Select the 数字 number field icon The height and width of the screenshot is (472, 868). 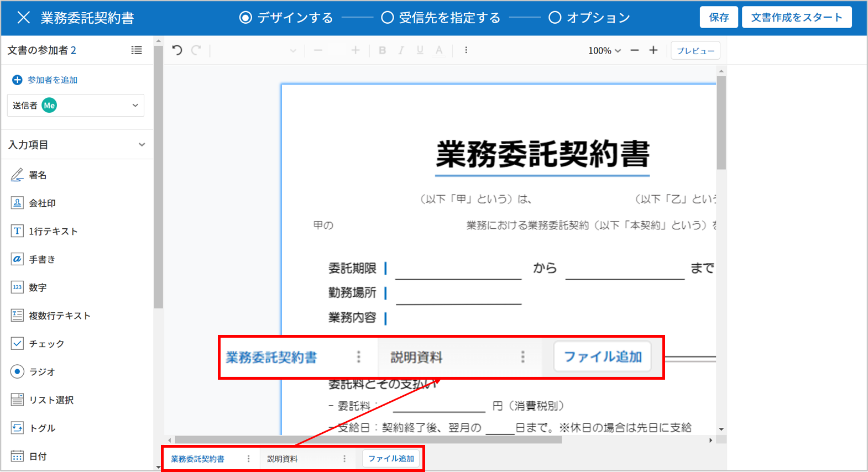click(x=17, y=287)
